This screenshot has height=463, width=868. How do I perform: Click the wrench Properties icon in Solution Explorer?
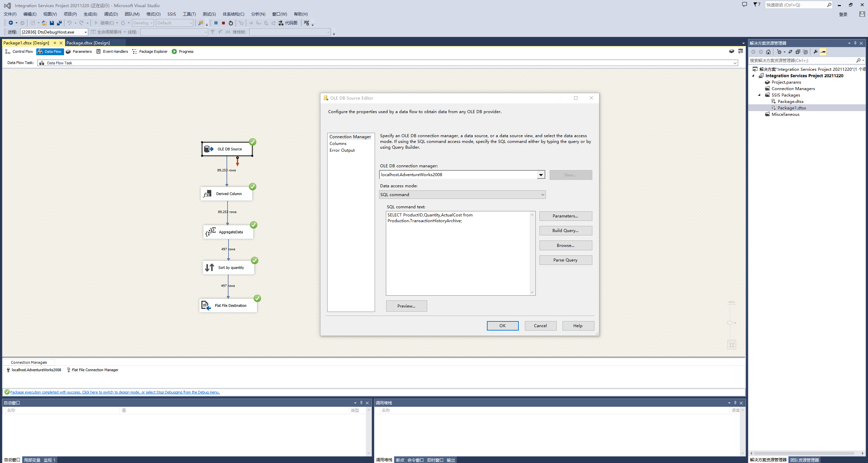pos(815,52)
